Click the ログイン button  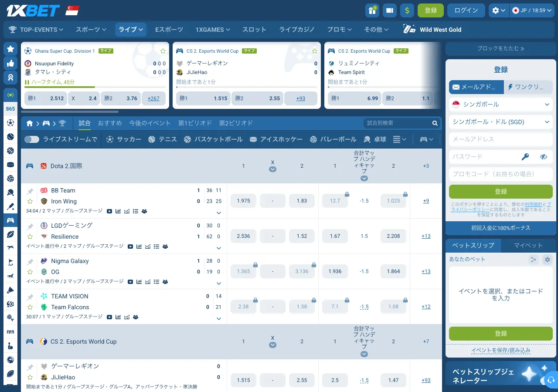click(x=466, y=10)
